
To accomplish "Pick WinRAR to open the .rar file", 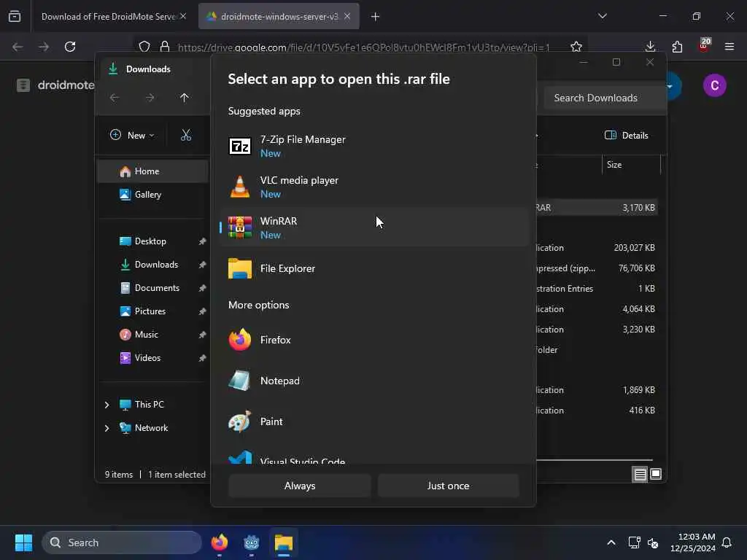I will click(x=374, y=227).
